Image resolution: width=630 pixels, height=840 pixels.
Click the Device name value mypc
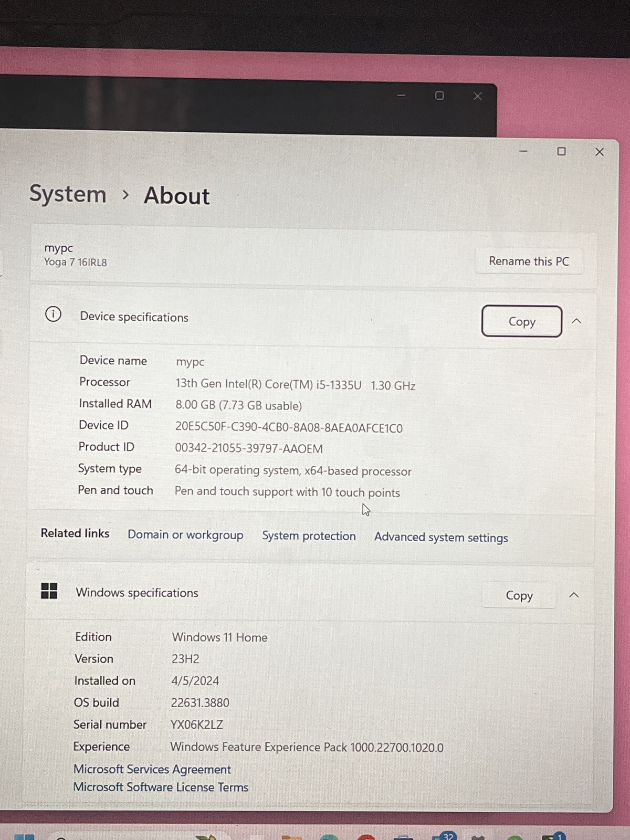[x=190, y=362]
